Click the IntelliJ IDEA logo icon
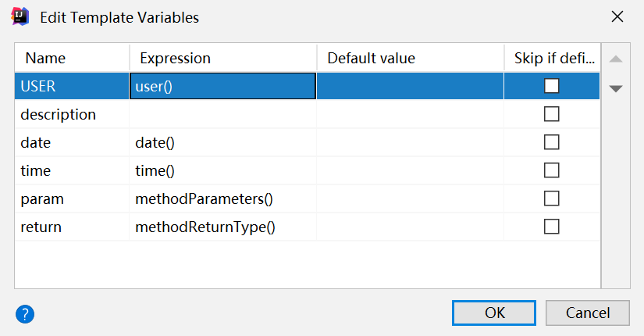 tap(21, 16)
